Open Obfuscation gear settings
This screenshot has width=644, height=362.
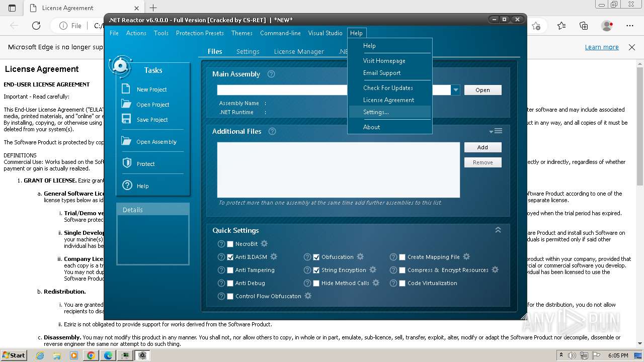(x=360, y=256)
